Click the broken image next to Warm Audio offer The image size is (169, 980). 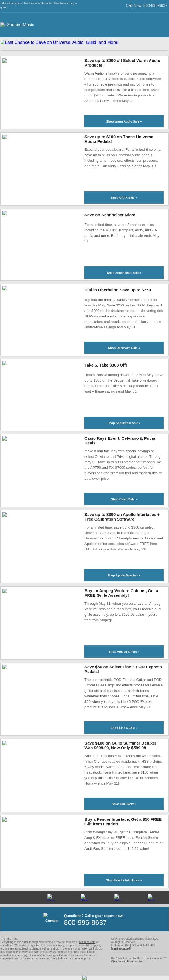[x=5, y=61]
